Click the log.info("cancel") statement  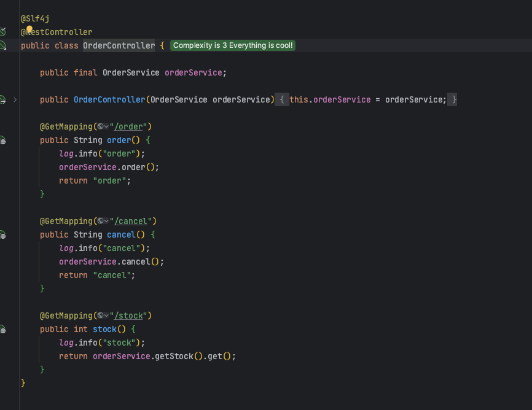104,249
